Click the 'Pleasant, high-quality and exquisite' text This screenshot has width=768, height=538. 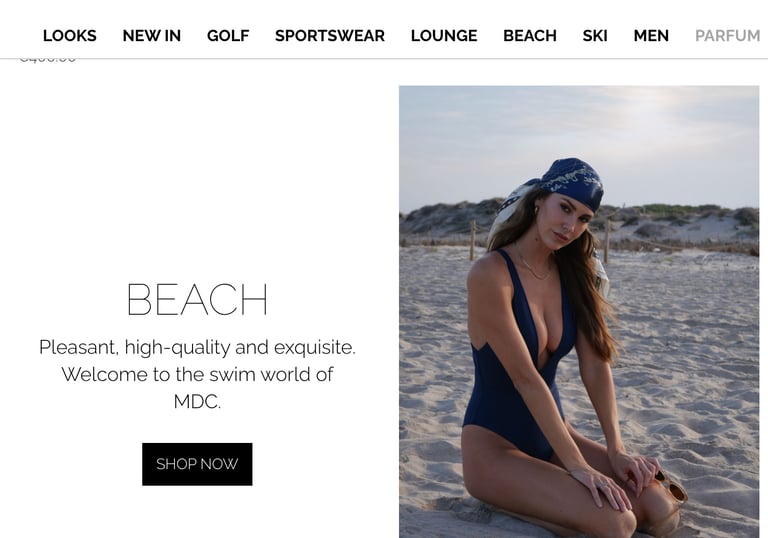coord(197,347)
